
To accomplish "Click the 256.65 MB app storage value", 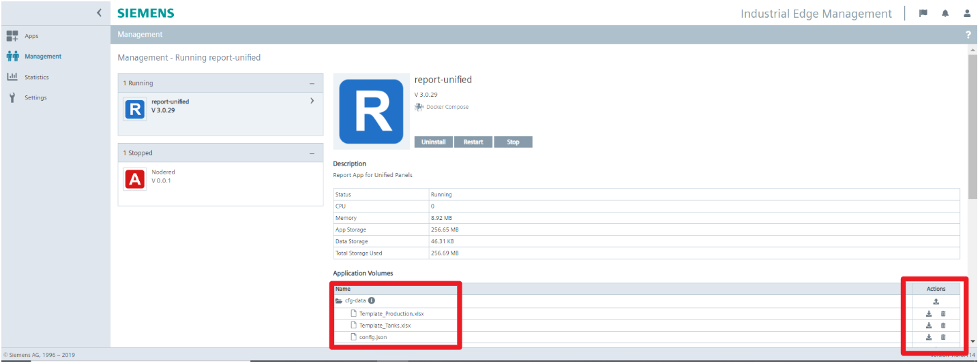I will coord(445,230).
